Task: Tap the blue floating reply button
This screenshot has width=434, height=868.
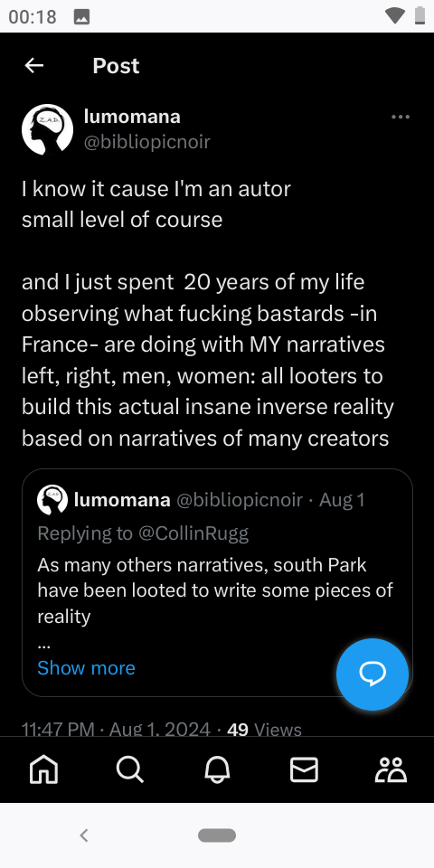Action: tap(372, 674)
